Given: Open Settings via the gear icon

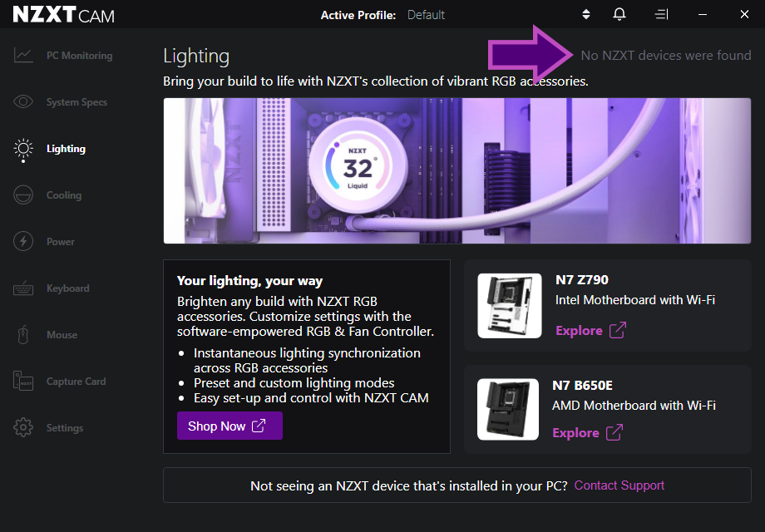Looking at the screenshot, I should click(23, 427).
